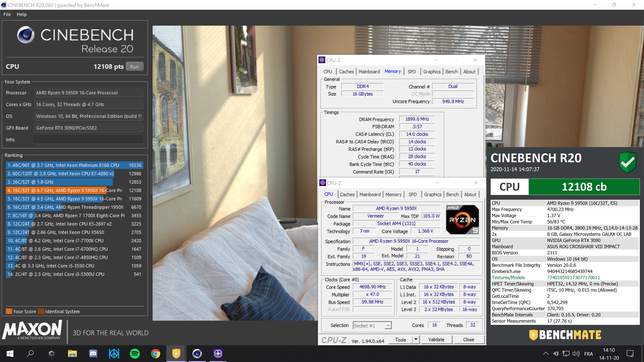Launch Spotify from the taskbar
Image resolution: width=644 pixels, height=362 pixels.
(x=135, y=353)
